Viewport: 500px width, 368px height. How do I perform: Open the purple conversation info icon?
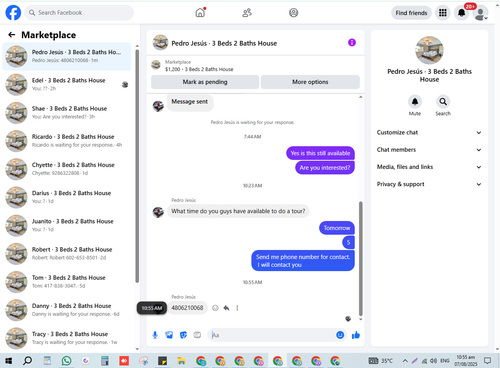pyautogui.click(x=352, y=43)
